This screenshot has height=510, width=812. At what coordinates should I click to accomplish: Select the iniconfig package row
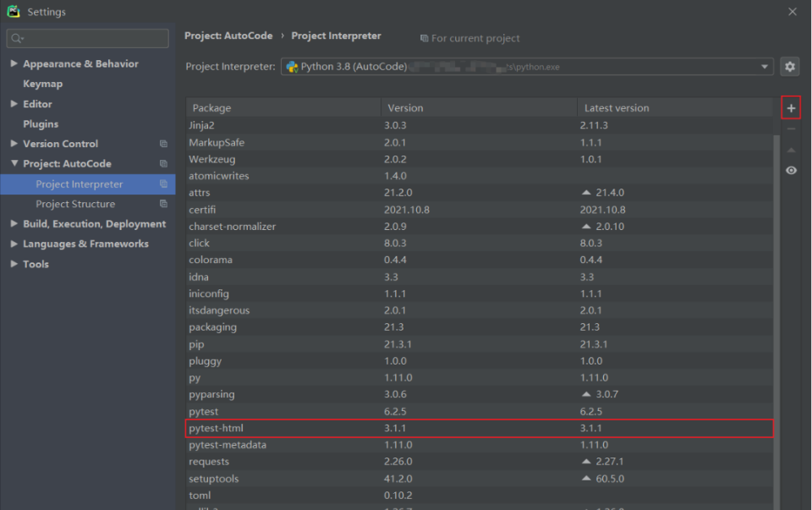[x=480, y=293]
